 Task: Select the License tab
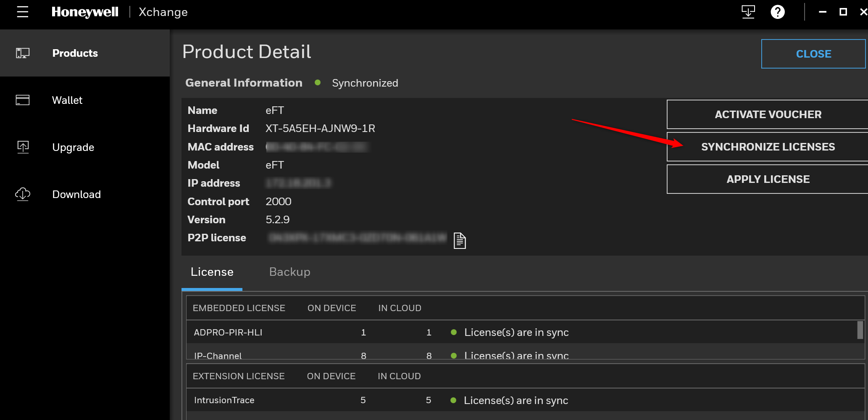point(212,272)
